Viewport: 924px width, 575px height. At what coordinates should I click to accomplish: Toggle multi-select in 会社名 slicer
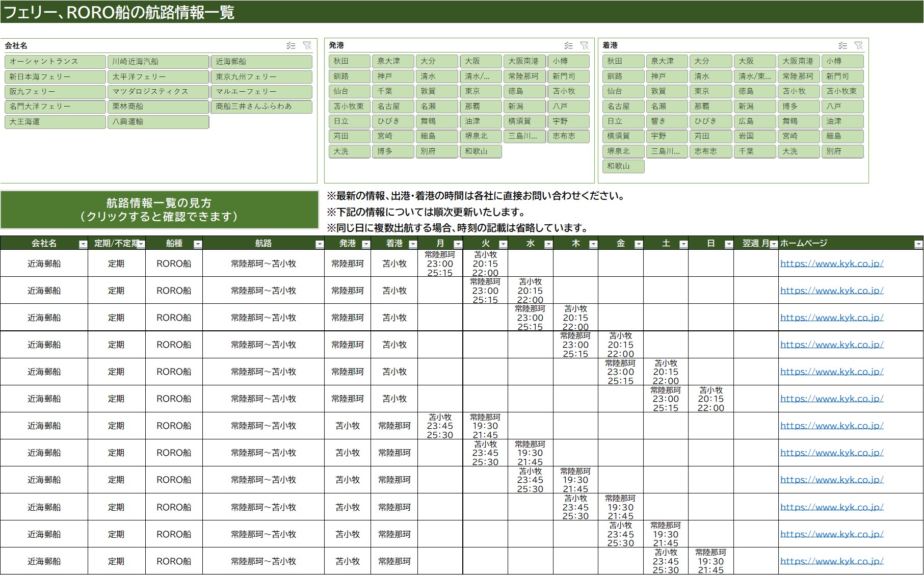click(x=291, y=45)
